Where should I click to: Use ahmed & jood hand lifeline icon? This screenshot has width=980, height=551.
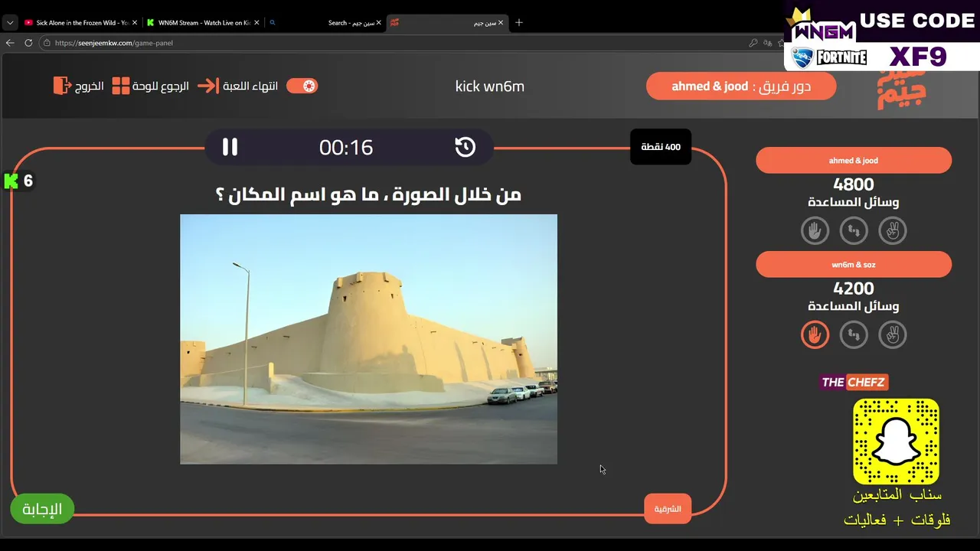pyautogui.click(x=815, y=230)
